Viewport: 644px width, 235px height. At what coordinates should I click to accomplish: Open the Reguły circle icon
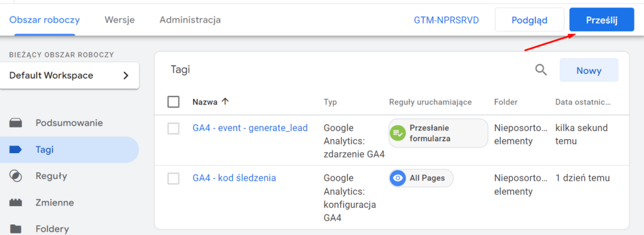click(16, 176)
